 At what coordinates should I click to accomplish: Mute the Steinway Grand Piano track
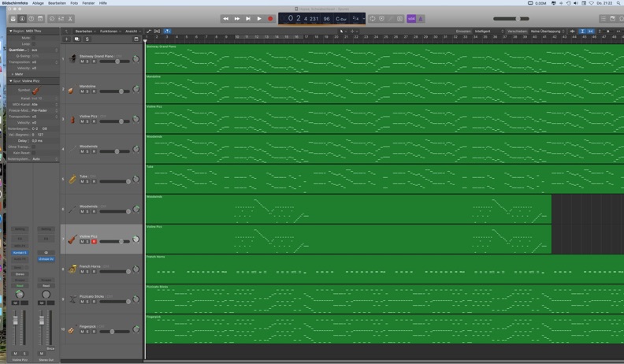point(82,61)
